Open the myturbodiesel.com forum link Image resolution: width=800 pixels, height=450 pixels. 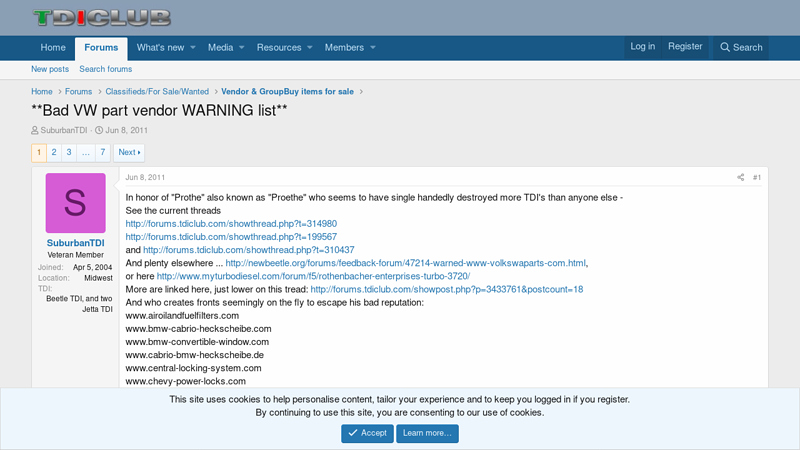[313, 276]
